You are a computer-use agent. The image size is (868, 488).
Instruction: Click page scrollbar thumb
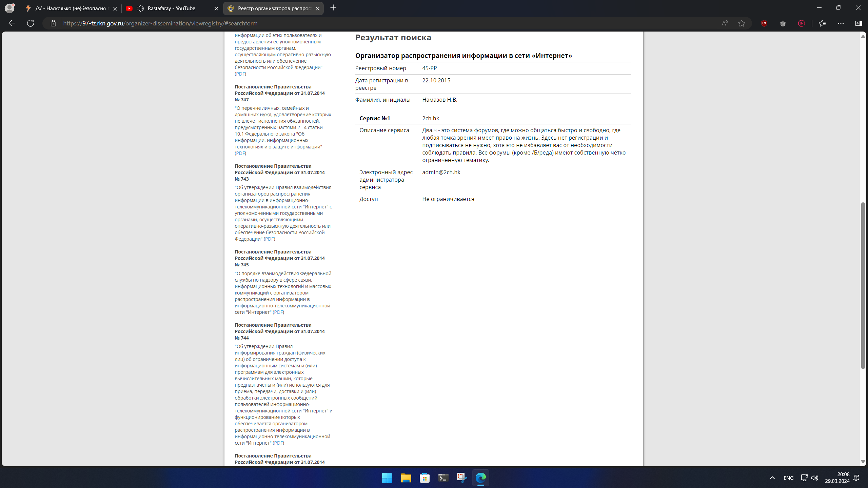pos(863,285)
